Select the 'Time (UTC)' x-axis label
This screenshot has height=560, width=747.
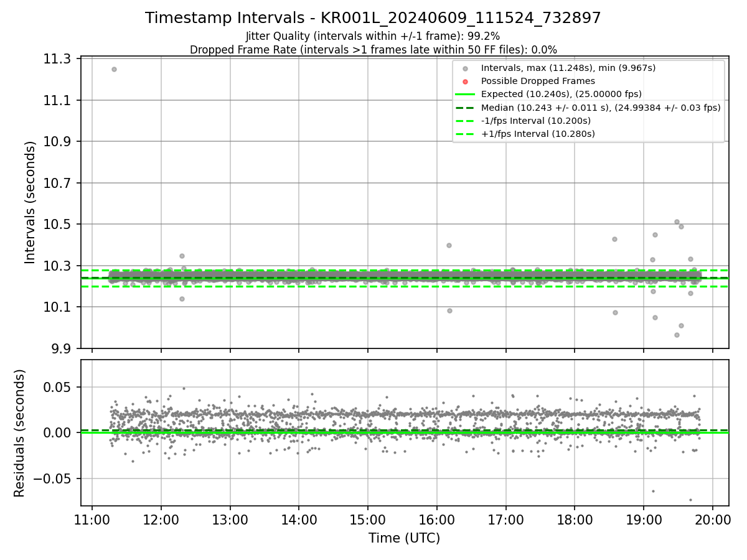pyautogui.click(x=405, y=538)
